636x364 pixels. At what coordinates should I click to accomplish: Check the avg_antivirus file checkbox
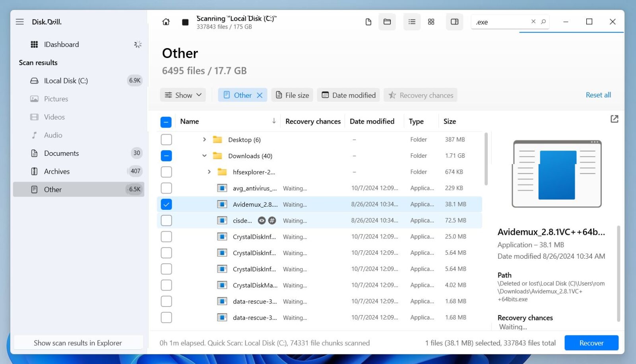166,188
